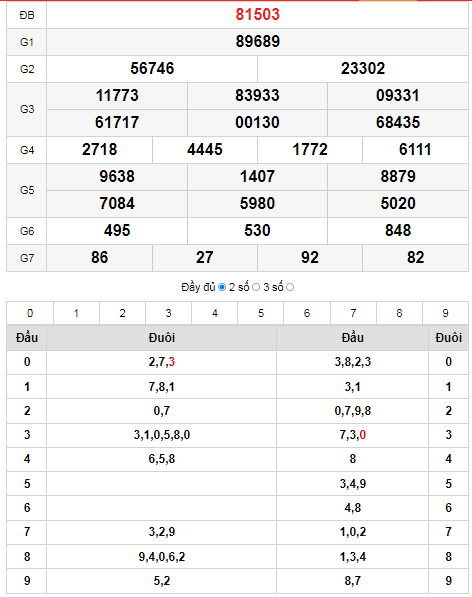Click G5 number 5980
Screen dimensions: 472x597
[x=257, y=204]
